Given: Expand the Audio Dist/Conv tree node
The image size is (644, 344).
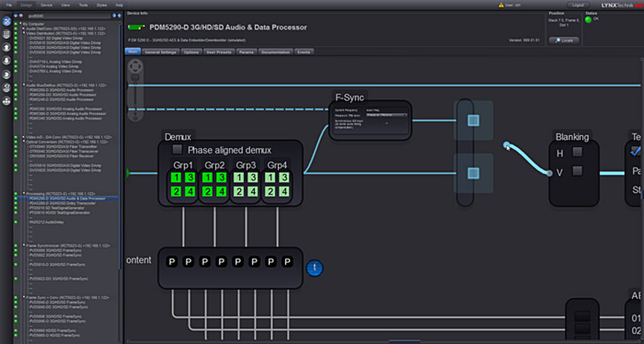Looking at the screenshot, I should coord(24,29).
